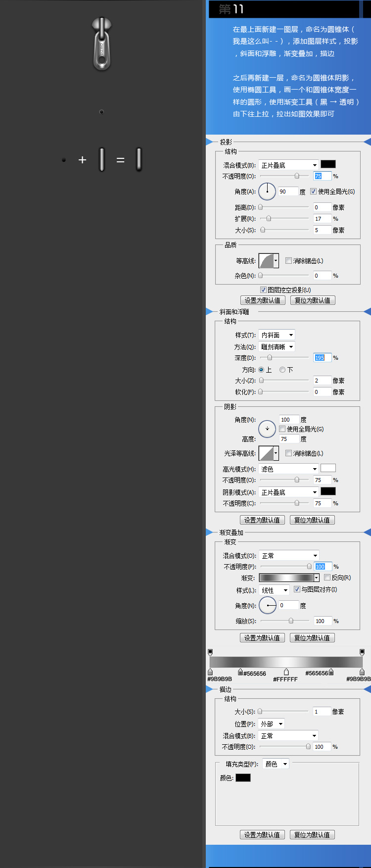Click Make Default under gradient overlay
The height and width of the screenshot is (868, 371).
[262, 638]
